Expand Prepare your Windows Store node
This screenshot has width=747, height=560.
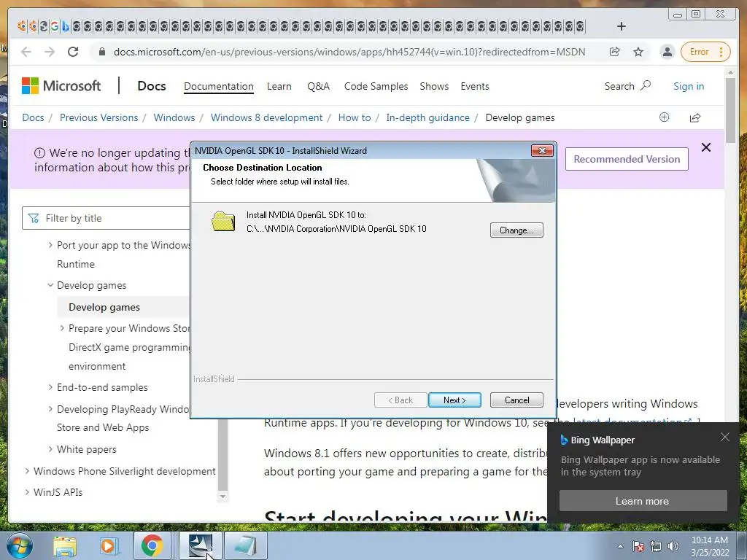click(62, 328)
